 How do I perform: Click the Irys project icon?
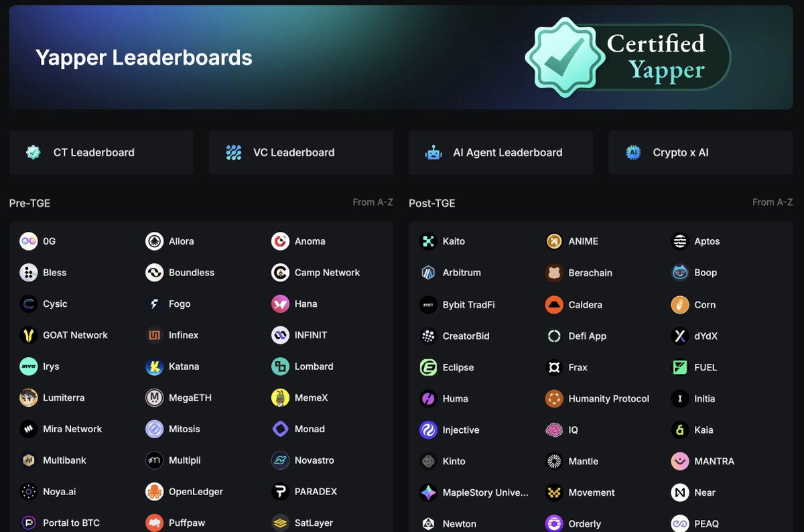[28, 367]
